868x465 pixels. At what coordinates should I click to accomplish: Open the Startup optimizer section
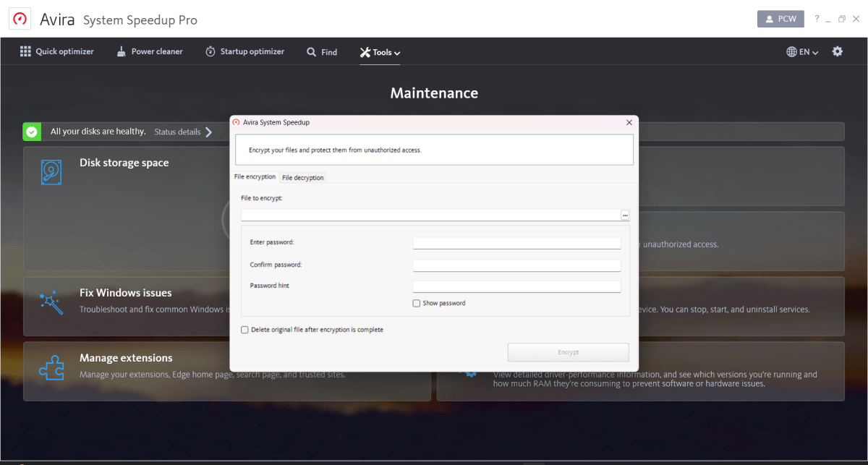(244, 52)
